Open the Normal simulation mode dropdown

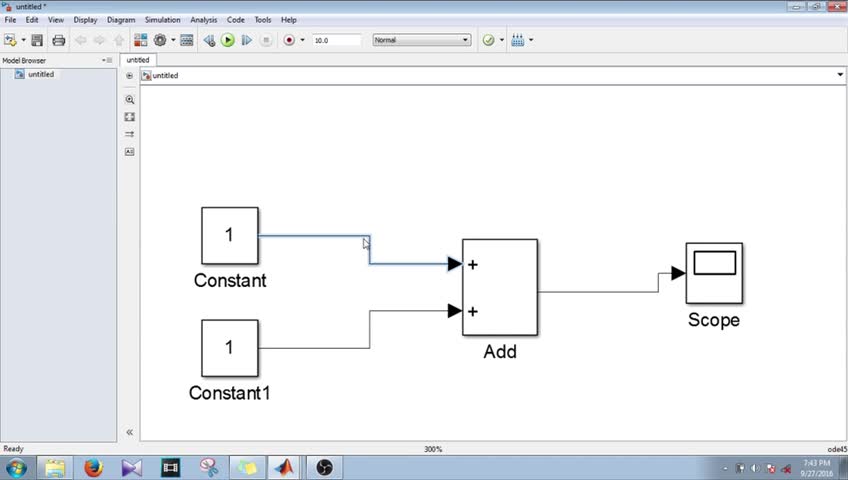click(422, 40)
